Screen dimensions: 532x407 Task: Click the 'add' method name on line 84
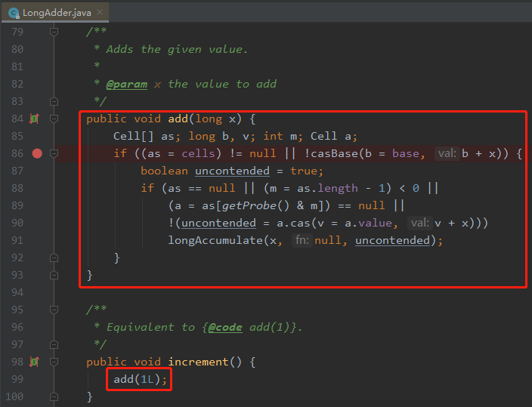tap(178, 119)
